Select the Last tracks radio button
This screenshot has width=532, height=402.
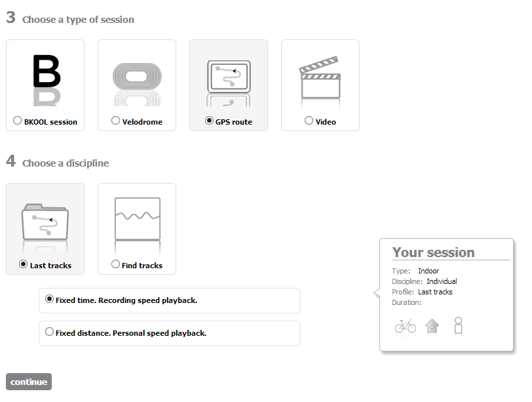click(x=23, y=264)
